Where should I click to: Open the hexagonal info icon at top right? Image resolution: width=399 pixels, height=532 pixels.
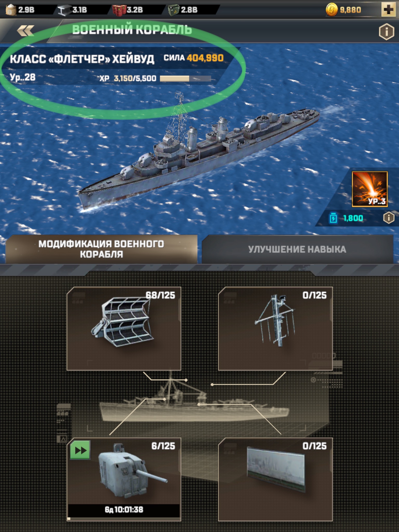click(386, 32)
